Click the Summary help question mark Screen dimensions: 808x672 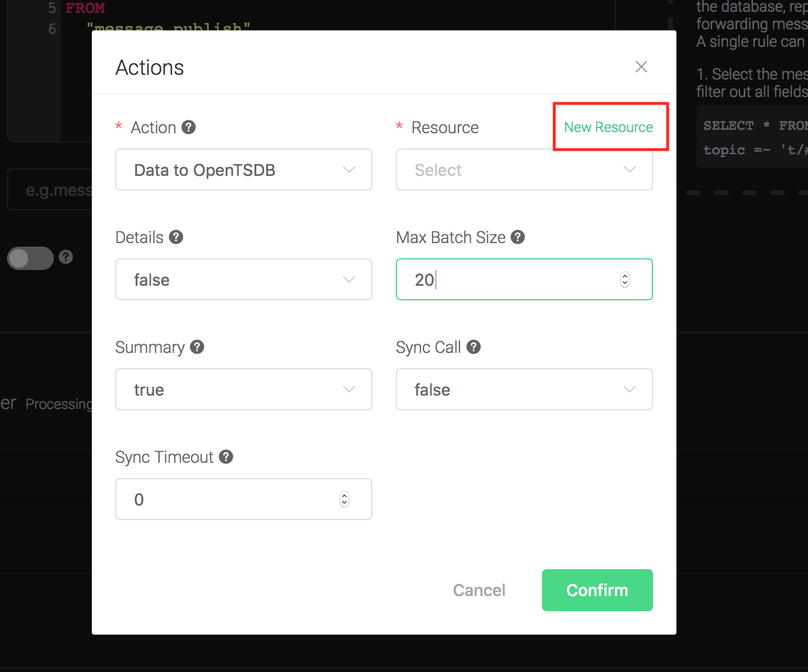[197, 347]
